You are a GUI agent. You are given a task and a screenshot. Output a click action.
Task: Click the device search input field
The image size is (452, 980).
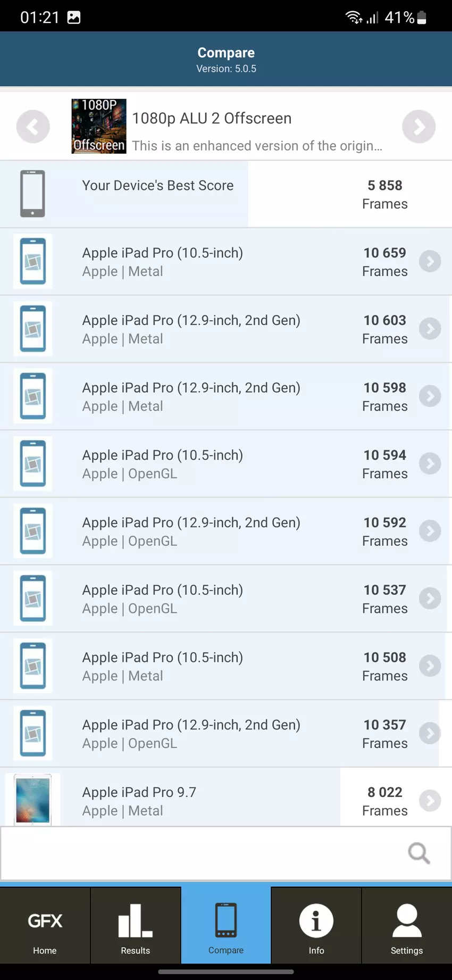(202, 853)
